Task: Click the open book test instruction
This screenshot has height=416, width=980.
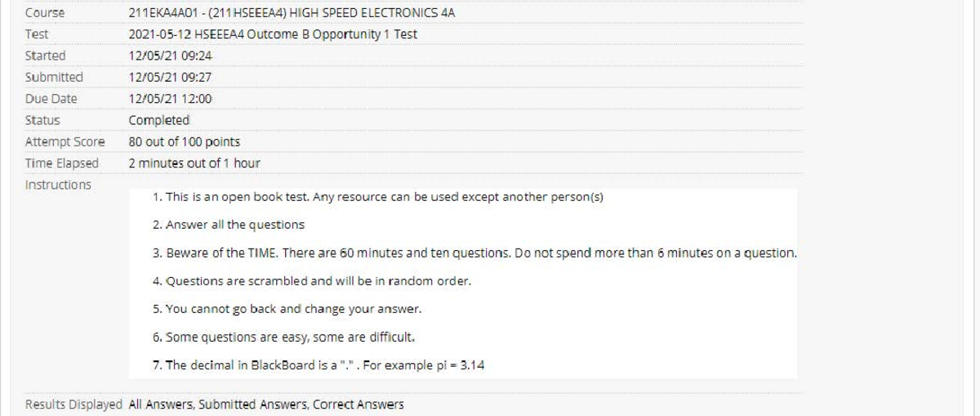Action: click(377, 199)
